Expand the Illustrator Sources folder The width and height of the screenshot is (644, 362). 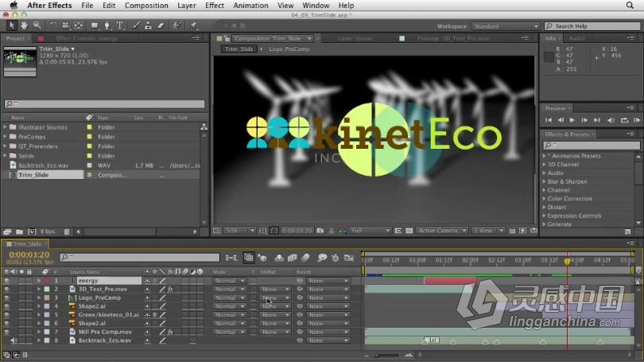pyautogui.click(x=5, y=127)
